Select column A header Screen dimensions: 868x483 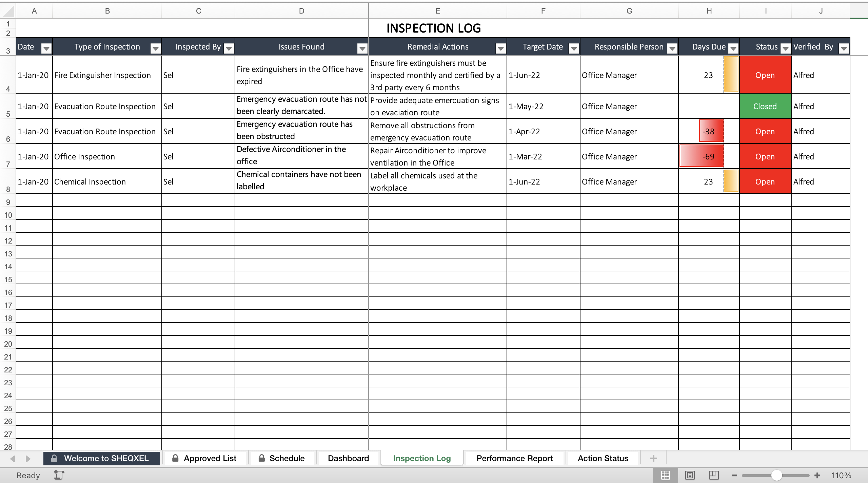point(34,11)
